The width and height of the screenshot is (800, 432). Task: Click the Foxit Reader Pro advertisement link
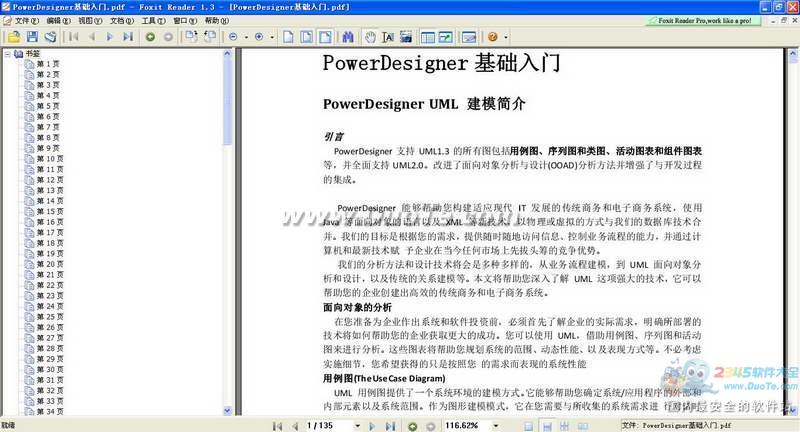(x=704, y=21)
